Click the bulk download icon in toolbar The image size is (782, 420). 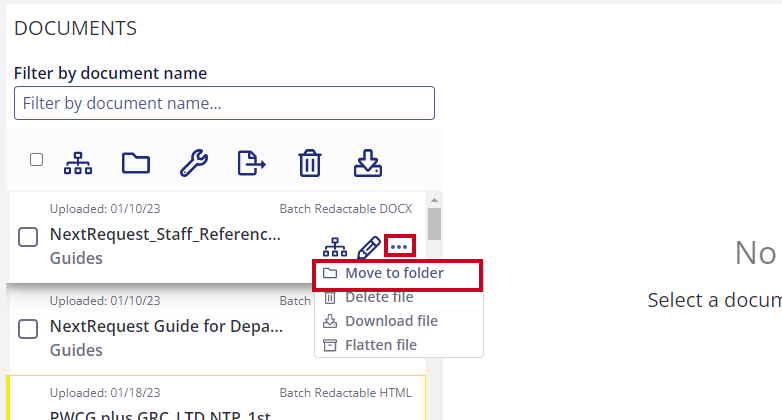click(368, 163)
